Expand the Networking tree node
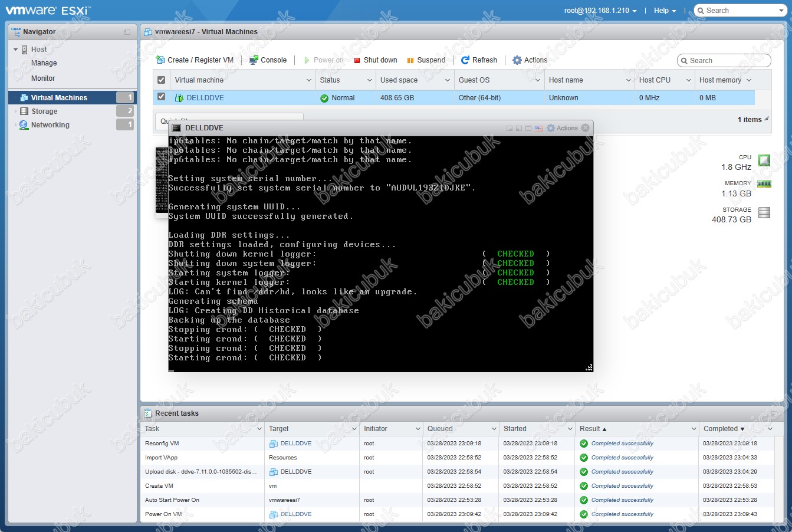The image size is (792, 532). pyautogui.click(x=15, y=125)
